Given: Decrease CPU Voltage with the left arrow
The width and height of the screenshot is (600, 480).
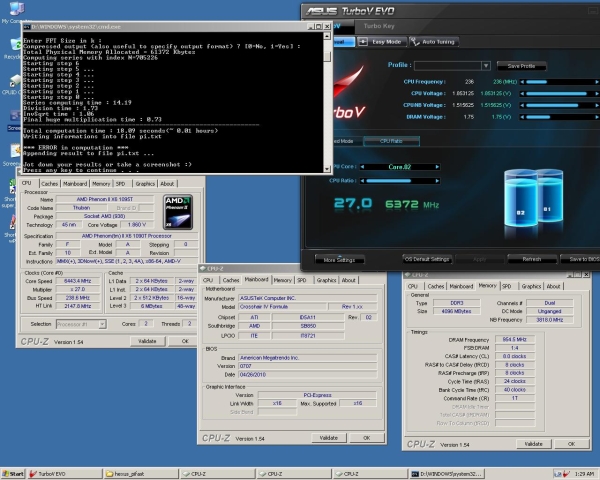Looking at the screenshot, I should [522, 93].
